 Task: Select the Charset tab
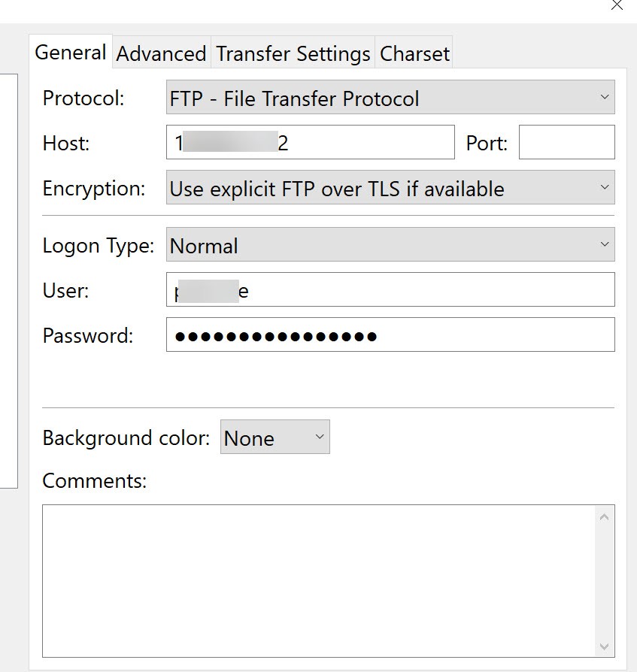(414, 54)
